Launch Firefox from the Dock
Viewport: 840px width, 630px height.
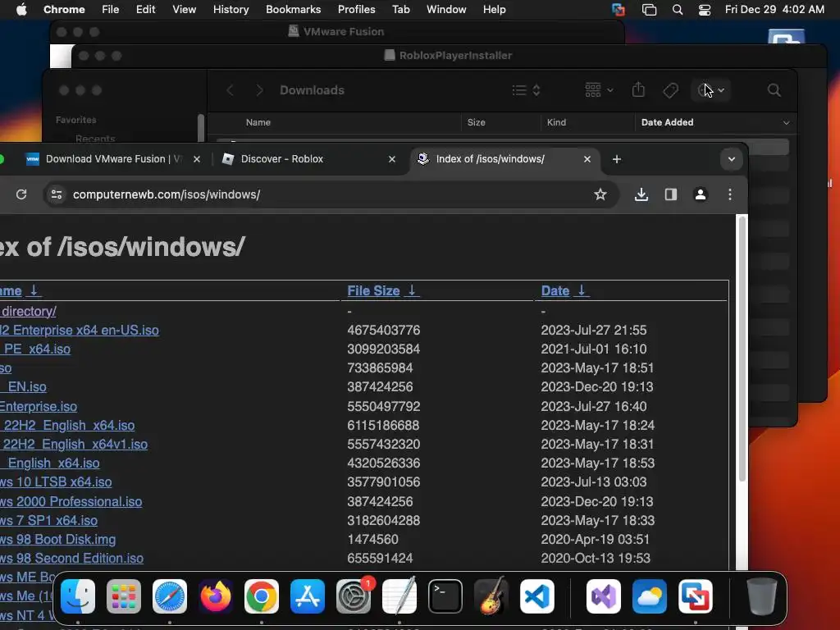pyautogui.click(x=216, y=596)
